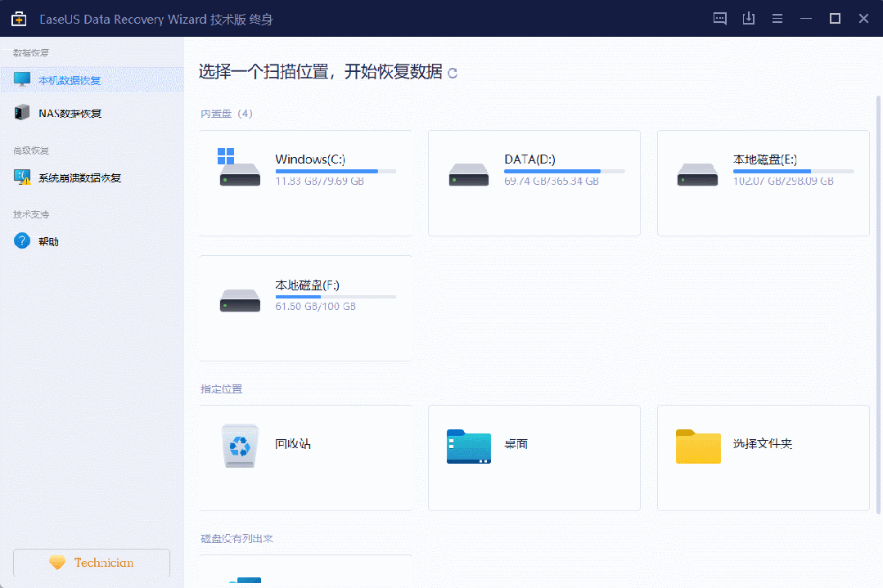Screen dimensions: 883x588
Task: Minimize the EaseUS window
Action: [x=806, y=19]
